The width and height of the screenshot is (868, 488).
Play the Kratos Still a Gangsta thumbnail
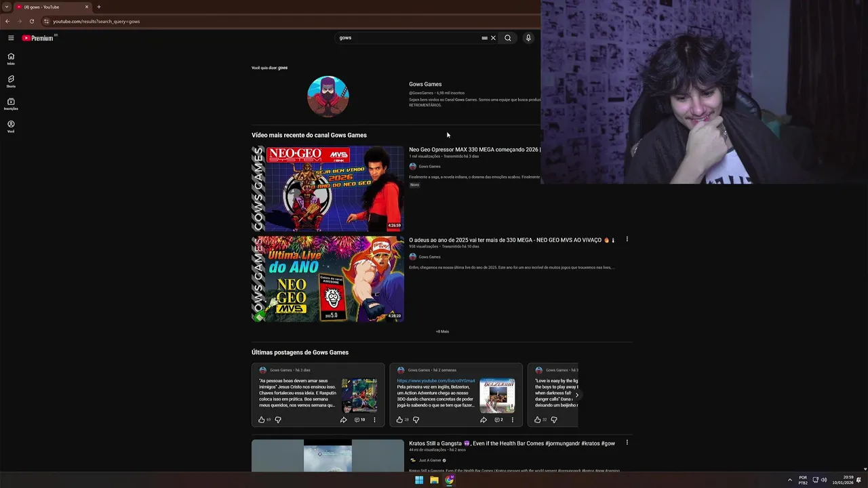click(328, 455)
